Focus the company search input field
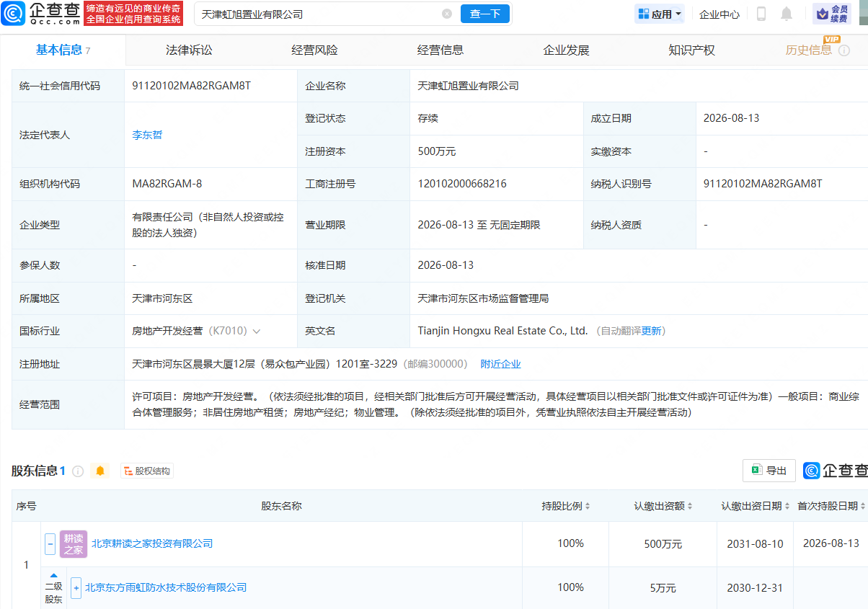This screenshot has width=868, height=609. coord(319,14)
